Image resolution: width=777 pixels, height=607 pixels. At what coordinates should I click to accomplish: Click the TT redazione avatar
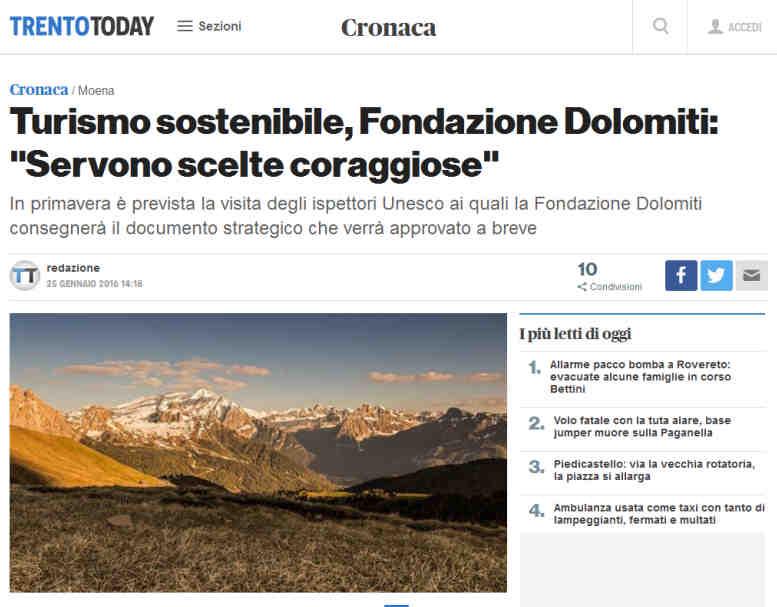point(25,276)
